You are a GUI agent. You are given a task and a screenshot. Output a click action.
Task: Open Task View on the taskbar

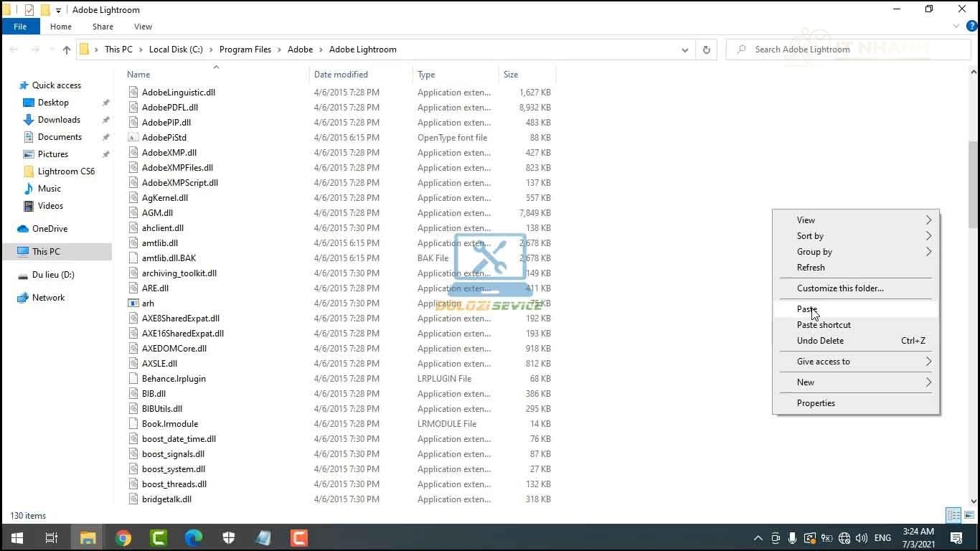pyautogui.click(x=52, y=537)
